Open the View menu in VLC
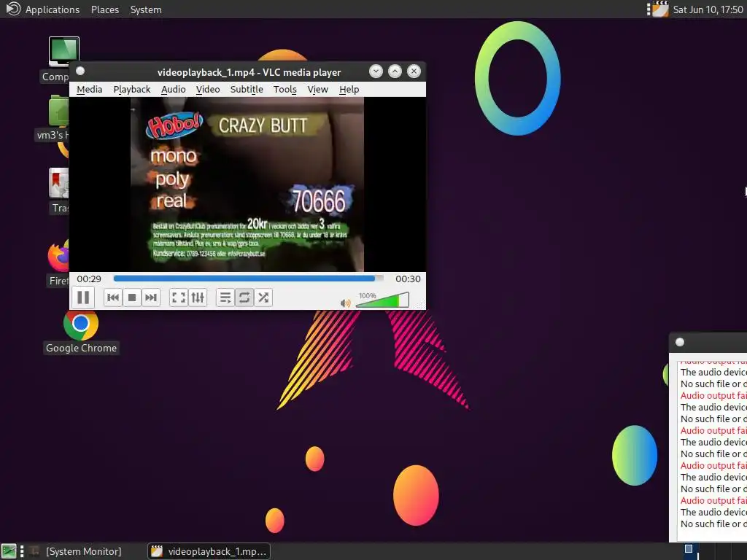The image size is (747, 560). pos(318,90)
